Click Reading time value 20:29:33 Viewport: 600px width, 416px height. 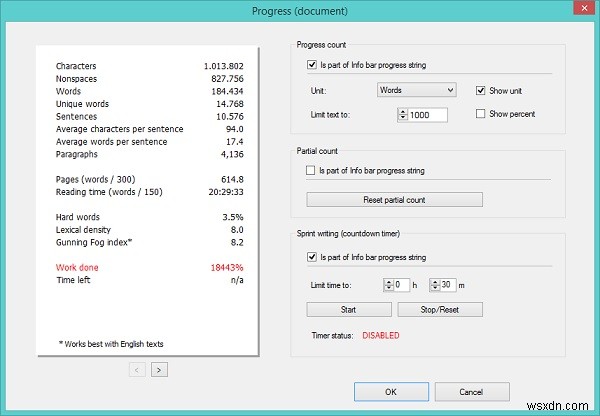pos(226,192)
